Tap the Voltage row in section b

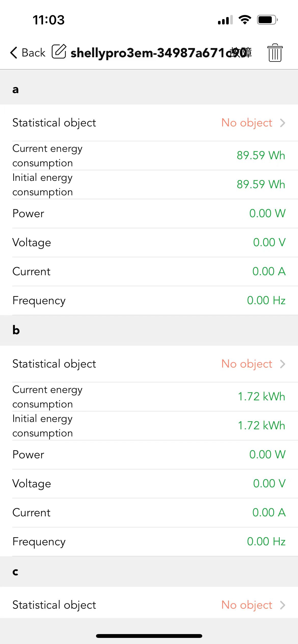pos(149,484)
